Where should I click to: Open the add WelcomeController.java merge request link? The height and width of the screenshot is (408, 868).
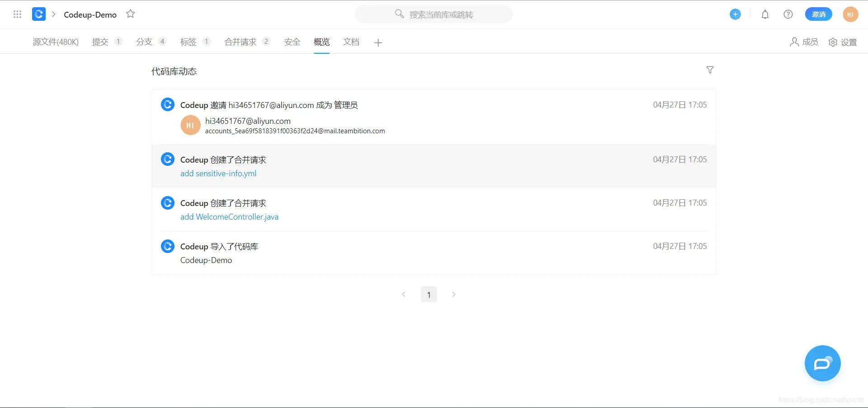[x=229, y=216]
